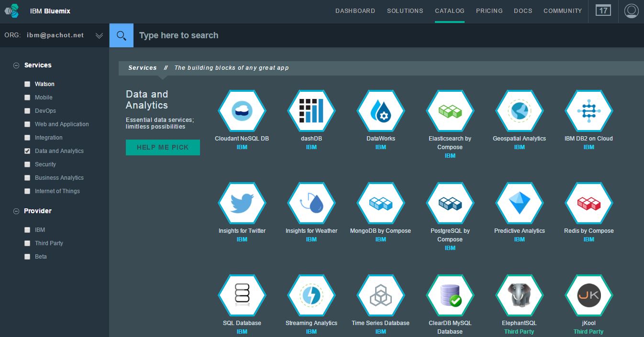This screenshot has height=337, width=644.
Task: Check the Beta provider checkbox
Action: 27,257
